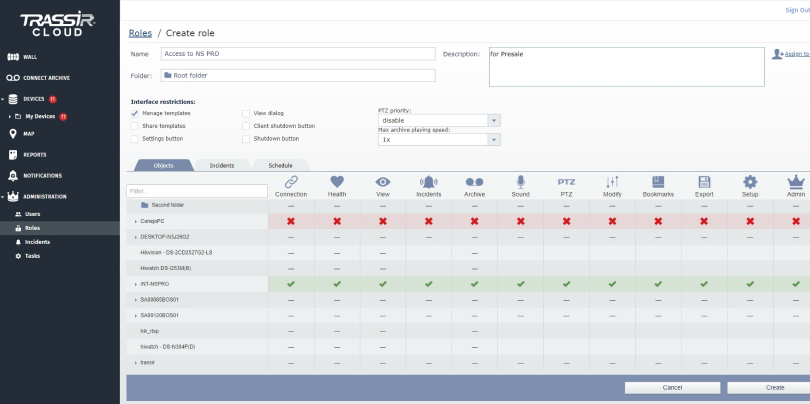Image resolution: width=810 pixels, height=404 pixels.
Task: Click the Export floppy disk icon
Action: point(704,181)
